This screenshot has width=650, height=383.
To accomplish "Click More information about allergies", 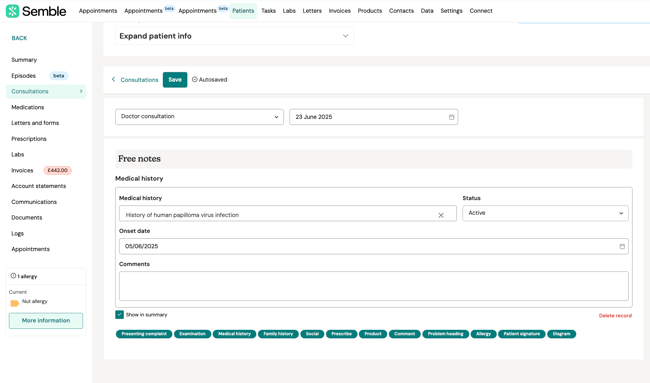I will pos(46,320).
